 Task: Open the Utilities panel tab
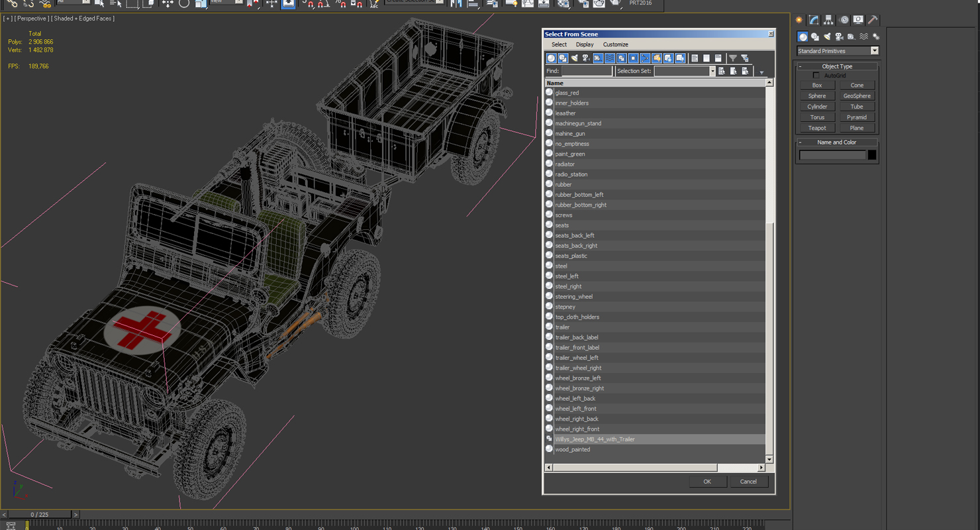(x=873, y=20)
